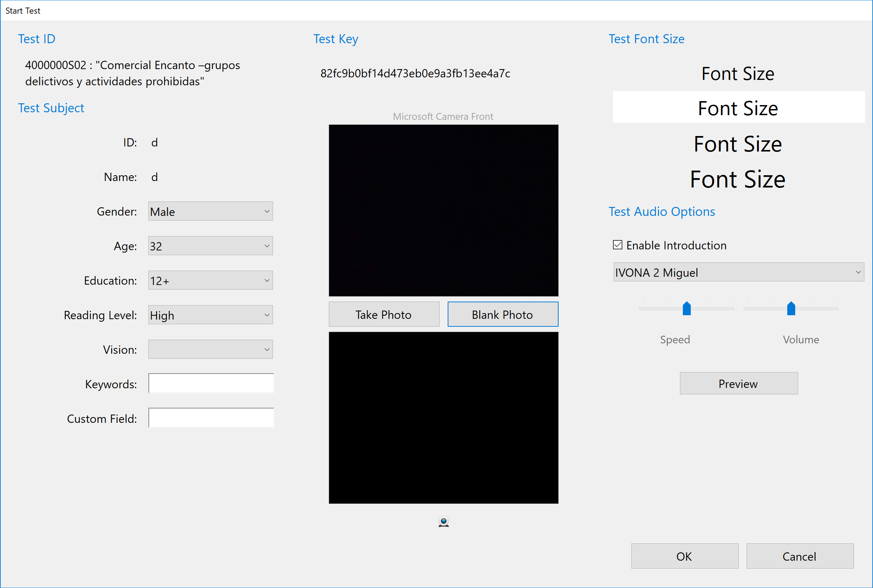Click the Preview audio button
873x588 pixels.
point(739,383)
